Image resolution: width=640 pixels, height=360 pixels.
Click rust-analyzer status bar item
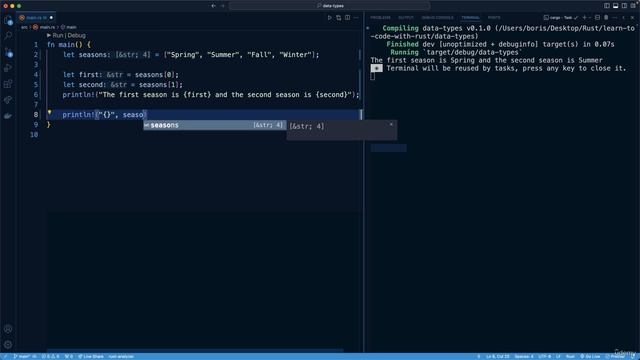click(121, 356)
